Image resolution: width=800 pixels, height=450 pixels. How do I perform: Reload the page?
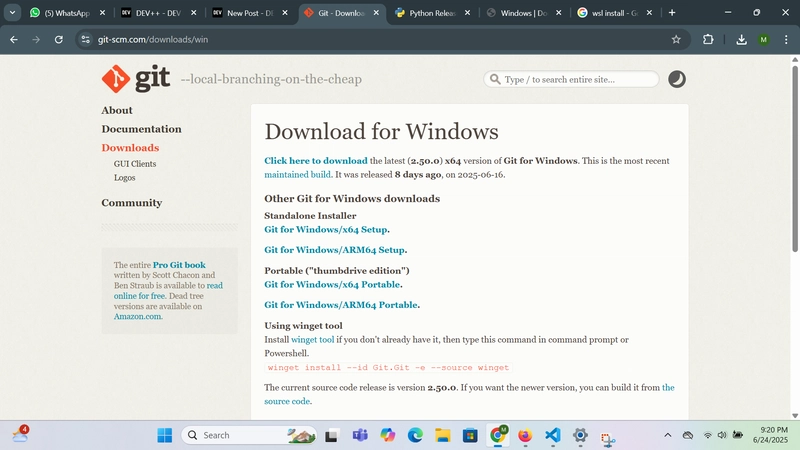(x=59, y=39)
